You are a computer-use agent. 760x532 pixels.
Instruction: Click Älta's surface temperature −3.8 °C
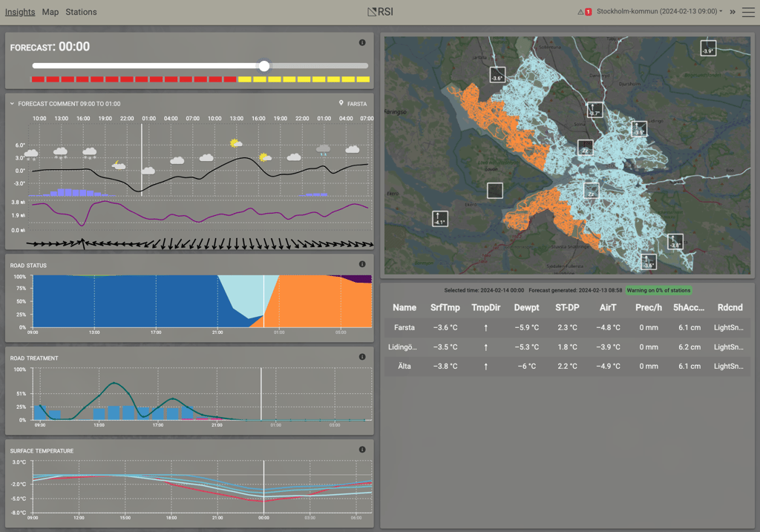point(445,367)
